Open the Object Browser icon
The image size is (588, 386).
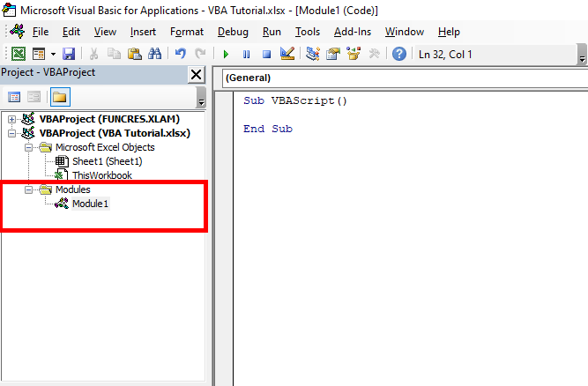pos(354,54)
